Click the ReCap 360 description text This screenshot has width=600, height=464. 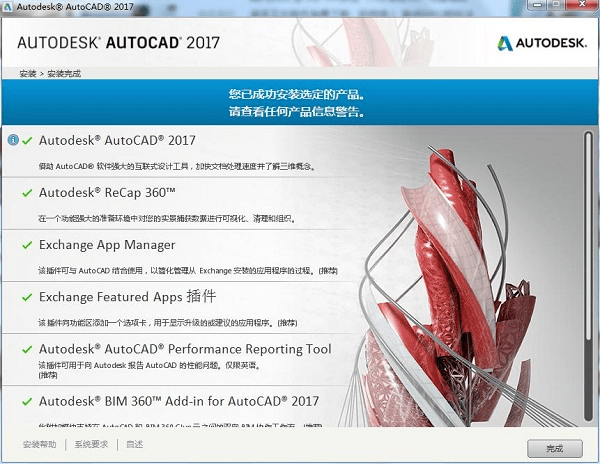click(x=167, y=219)
